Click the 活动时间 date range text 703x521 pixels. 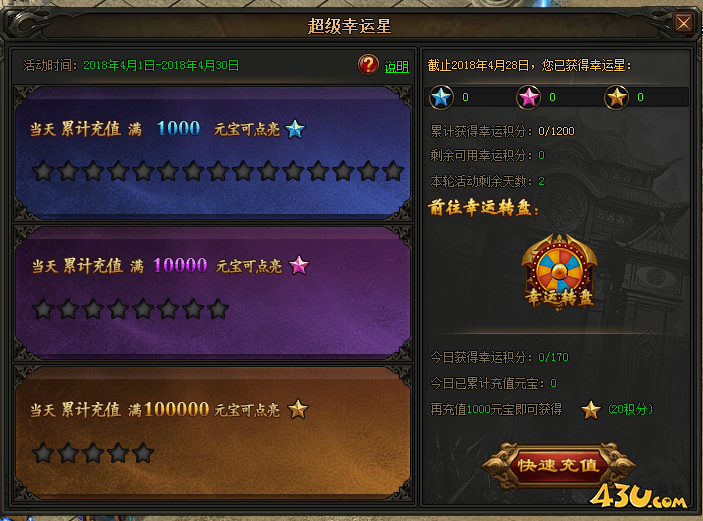pyautogui.click(x=161, y=65)
